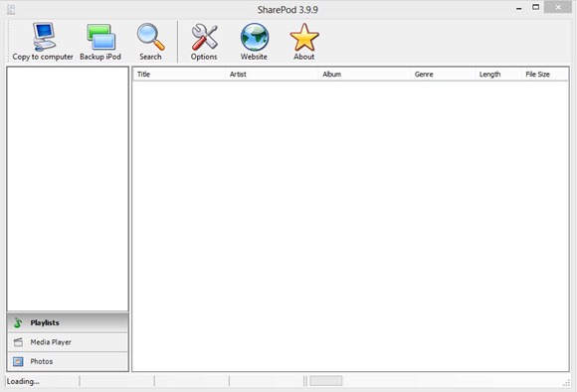Sort by the Artist column header

coord(272,74)
